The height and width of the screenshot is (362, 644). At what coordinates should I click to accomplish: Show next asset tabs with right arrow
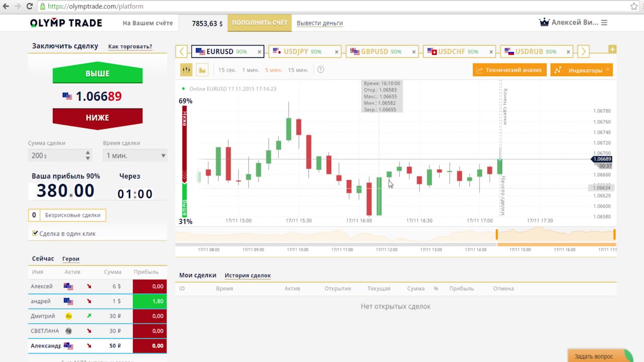point(583,51)
